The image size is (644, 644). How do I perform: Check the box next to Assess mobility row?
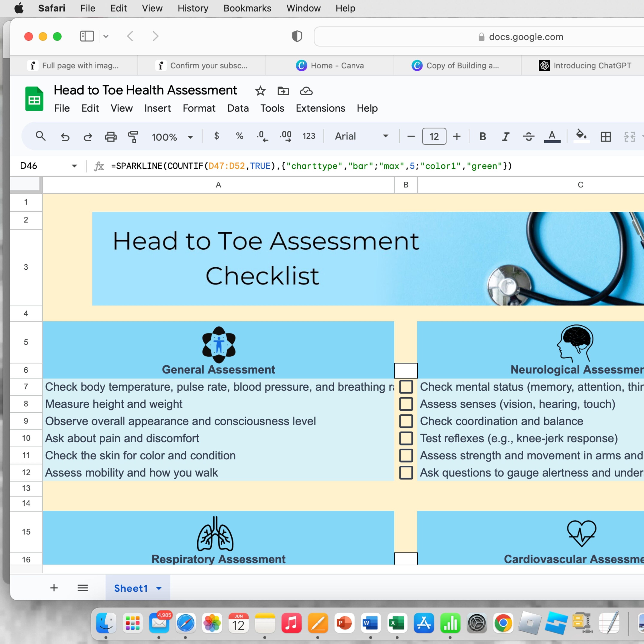pos(406,473)
